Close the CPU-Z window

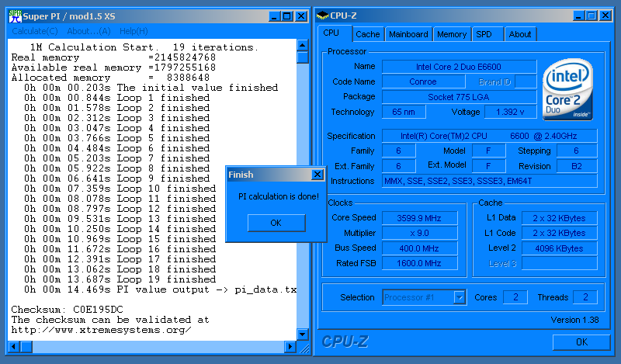[x=605, y=16]
